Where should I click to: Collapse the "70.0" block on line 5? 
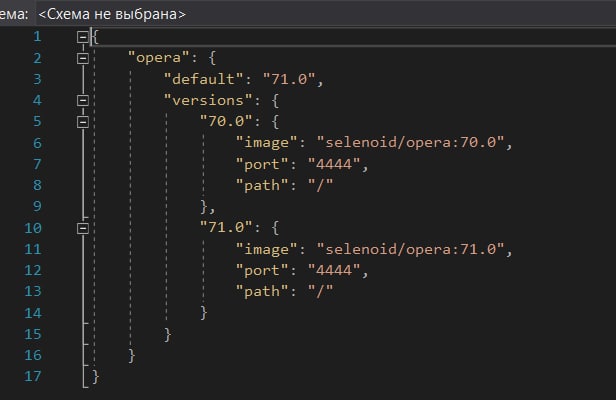point(82,122)
